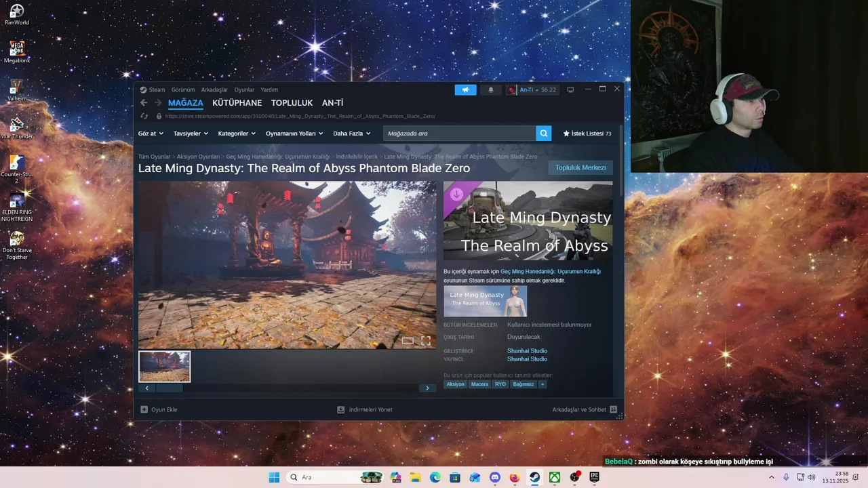The image size is (868, 488).
Task: Open ELDEN RING NIGHTREIGN desktop shortcut
Action: click(x=17, y=207)
